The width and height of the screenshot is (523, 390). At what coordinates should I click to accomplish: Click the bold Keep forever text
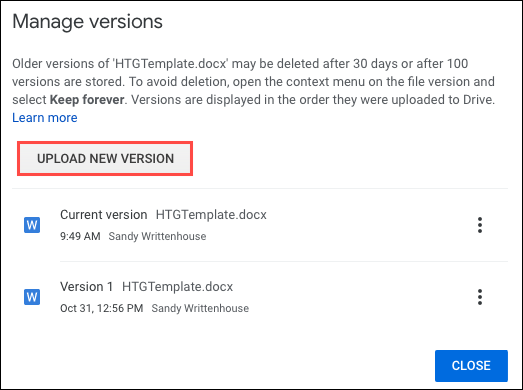[87, 99]
